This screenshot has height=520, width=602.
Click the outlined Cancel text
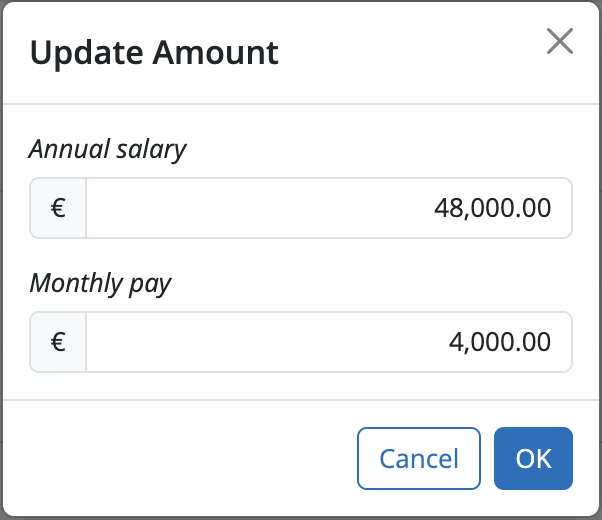coord(419,459)
